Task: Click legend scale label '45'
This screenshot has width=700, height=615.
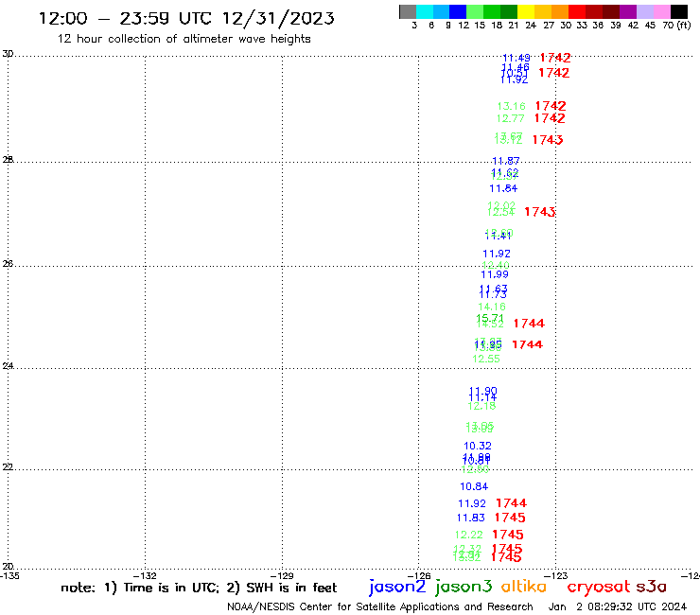Action: coord(650,26)
